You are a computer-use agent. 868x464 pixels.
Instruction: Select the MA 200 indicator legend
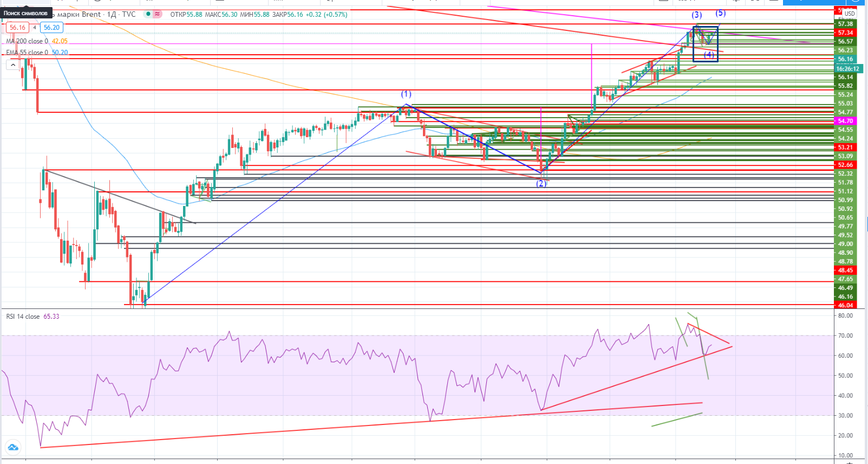pyautogui.click(x=27, y=41)
